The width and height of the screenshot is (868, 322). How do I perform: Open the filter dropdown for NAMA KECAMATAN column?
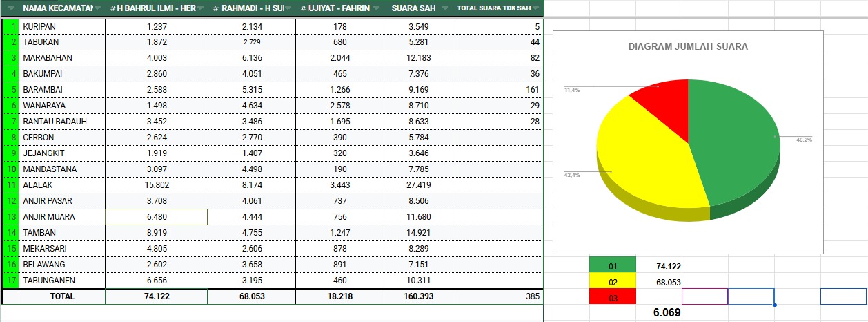97,9
